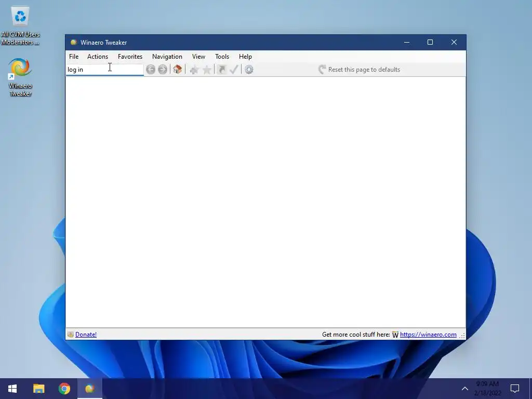Click the Winaero Tweaker title bar icon

[73, 43]
